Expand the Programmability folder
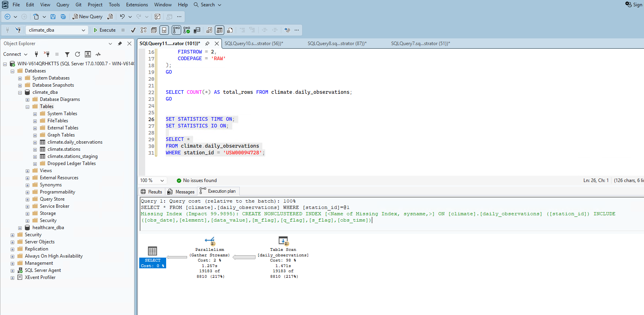Screen dimensions: 644x315 click(x=27, y=192)
